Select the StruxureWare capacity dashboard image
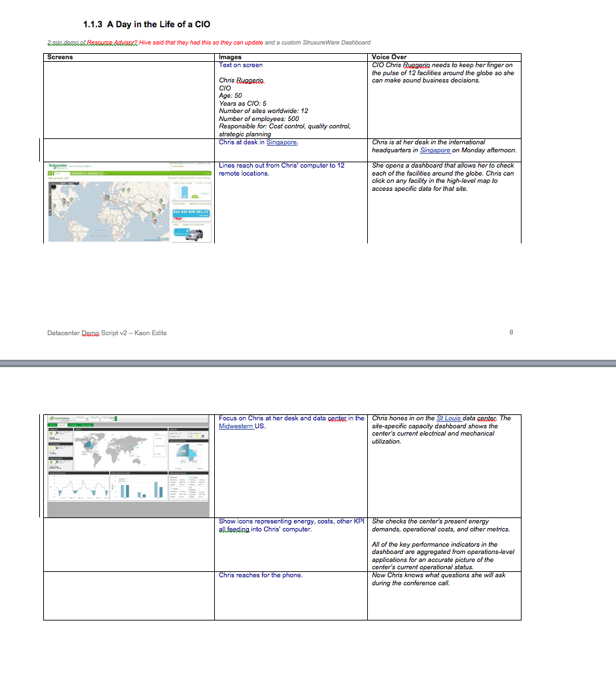The height and width of the screenshot is (689, 616). point(128,466)
